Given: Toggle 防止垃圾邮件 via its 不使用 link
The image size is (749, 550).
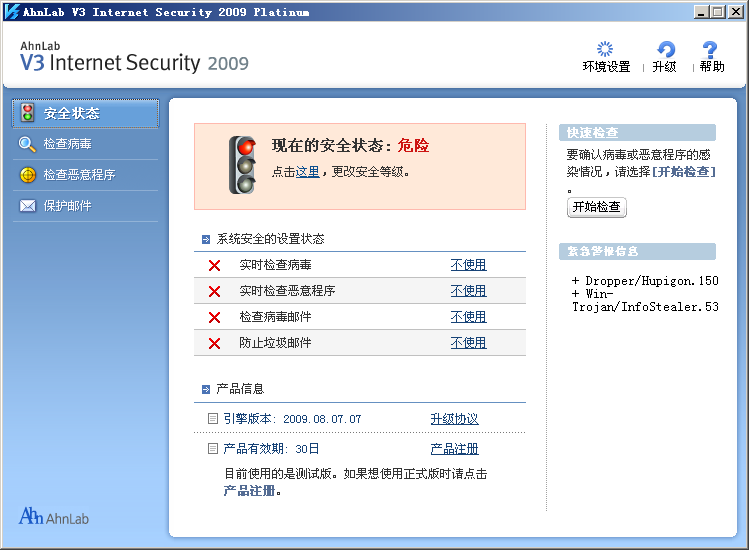Looking at the screenshot, I should click(x=468, y=343).
